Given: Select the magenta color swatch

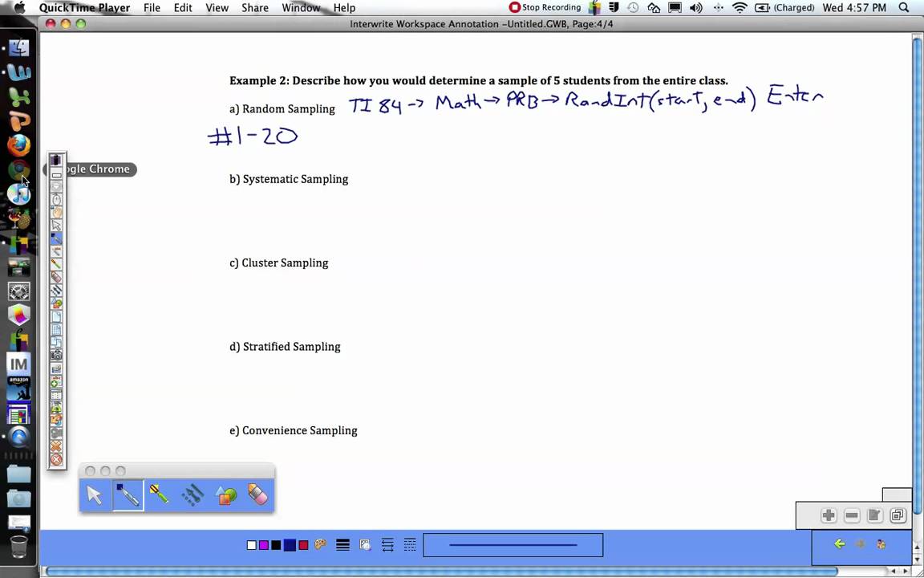Looking at the screenshot, I should click(x=263, y=545).
